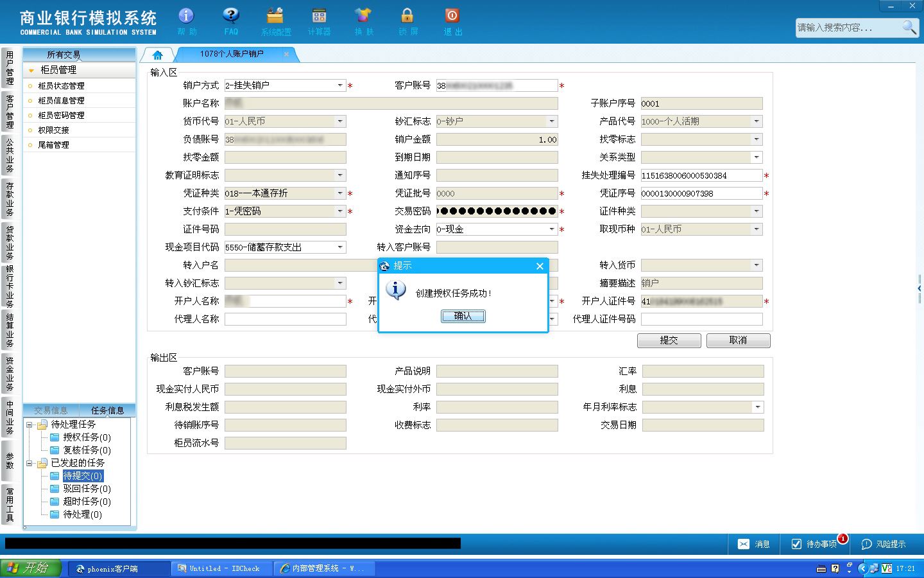Viewport: 924px width, 578px height.
Task: Select the 银行卡业务 side tab
Action: [x=10, y=286]
